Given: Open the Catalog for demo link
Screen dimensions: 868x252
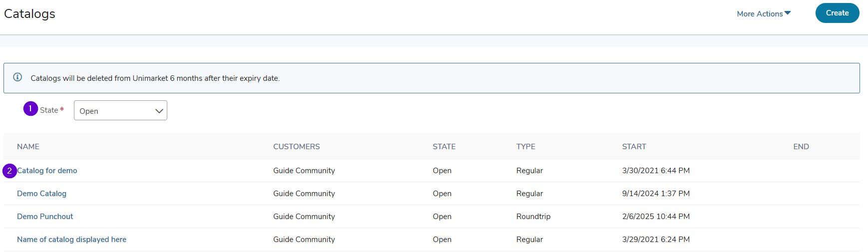Looking at the screenshot, I should [x=47, y=171].
